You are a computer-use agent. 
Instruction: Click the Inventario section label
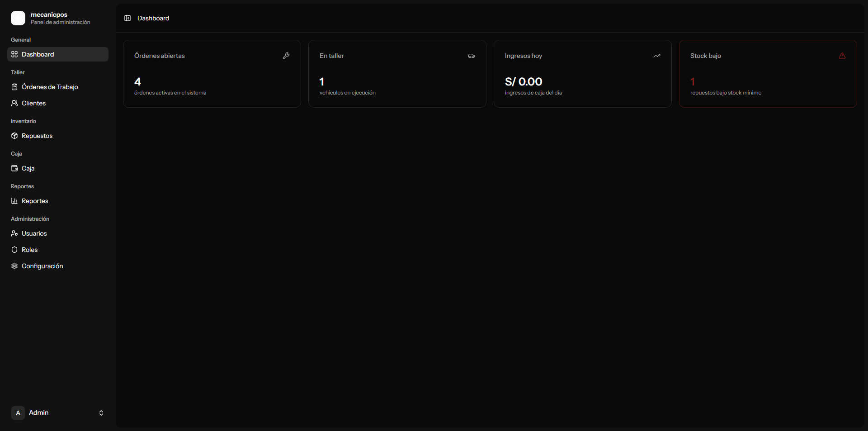pyautogui.click(x=24, y=121)
